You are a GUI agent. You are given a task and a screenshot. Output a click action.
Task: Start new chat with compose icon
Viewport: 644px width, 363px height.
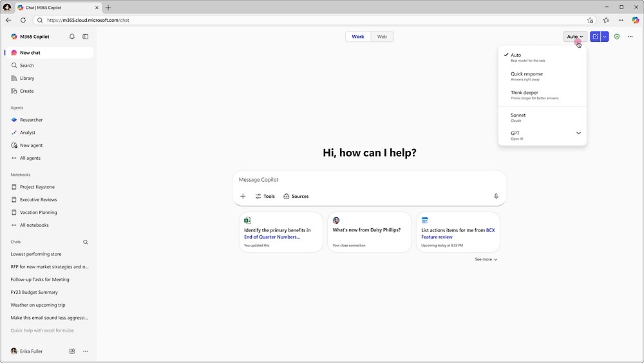coord(595,37)
